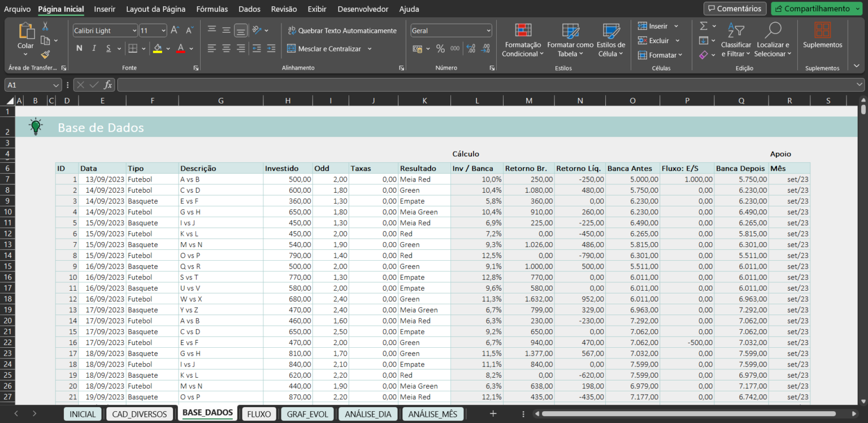This screenshot has width=868, height=423.
Task: Toggle italic formatting with the I button
Action: (x=93, y=48)
